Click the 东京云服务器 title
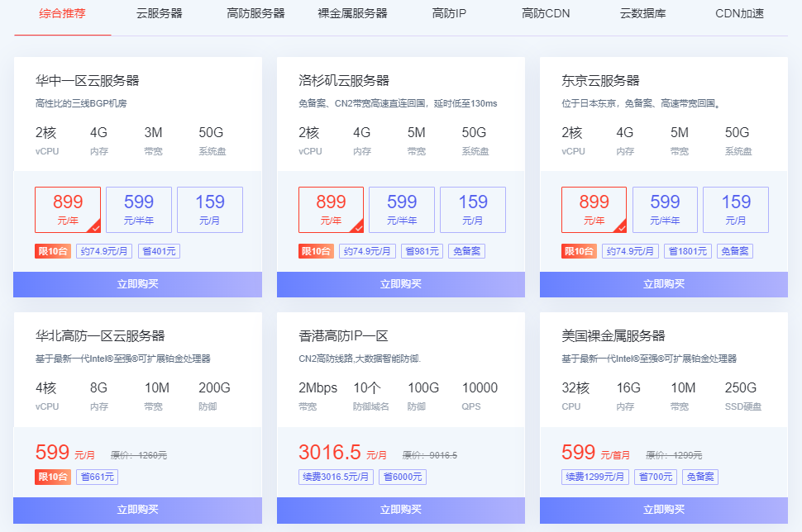 600,81
